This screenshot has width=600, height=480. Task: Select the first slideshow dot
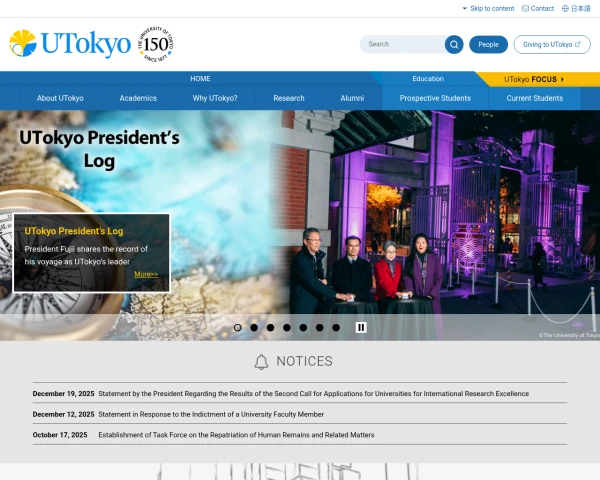pos(238,328)
